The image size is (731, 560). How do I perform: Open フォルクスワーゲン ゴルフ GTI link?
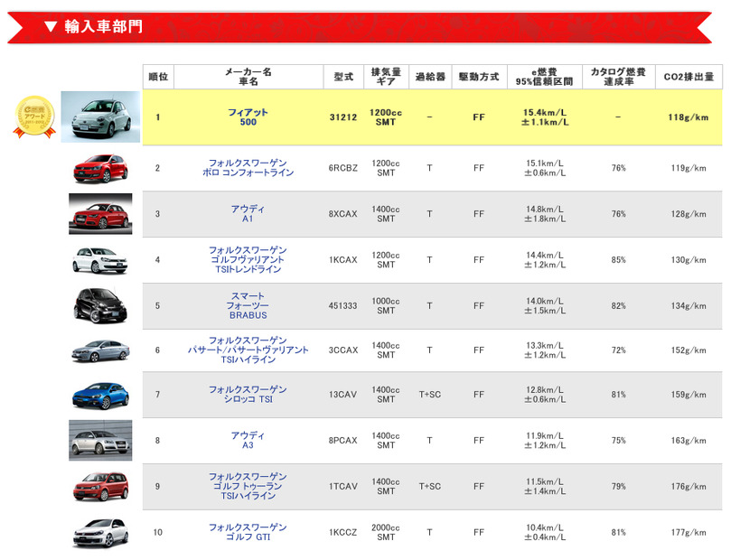coord(248,532)
